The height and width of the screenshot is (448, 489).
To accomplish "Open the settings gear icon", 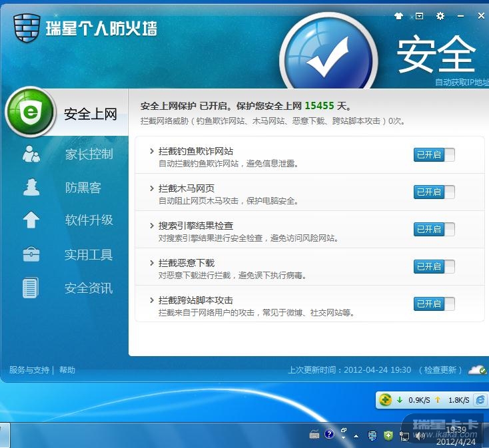I will click(x=440, y=16).
